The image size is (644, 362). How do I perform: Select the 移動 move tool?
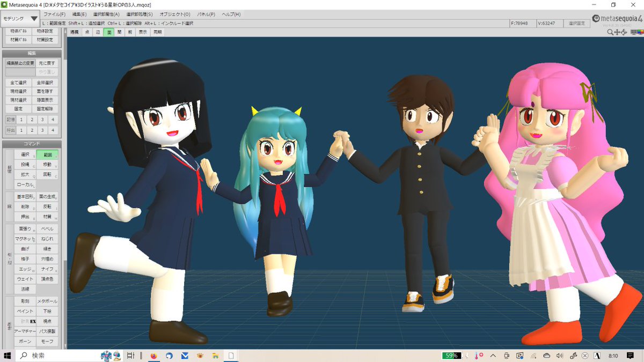point(47,164)
